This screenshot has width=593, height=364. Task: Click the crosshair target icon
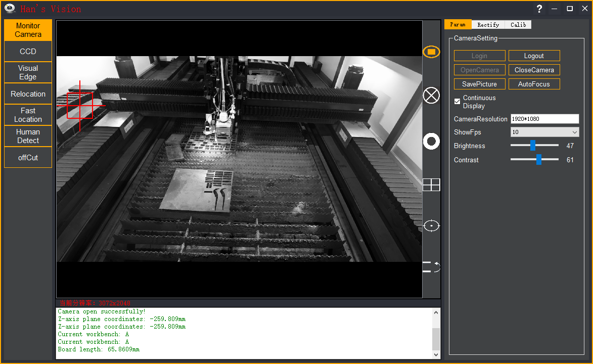431,225
